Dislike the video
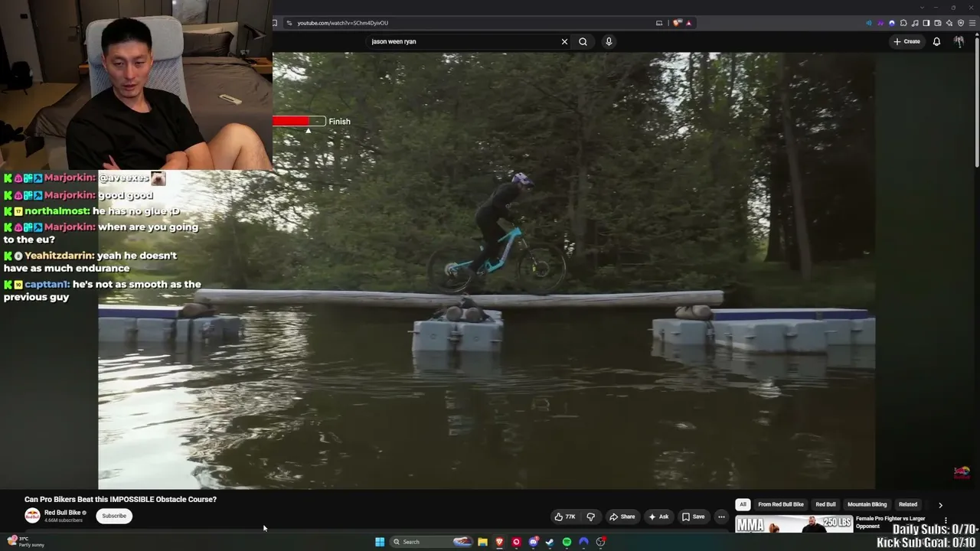Image resolution: width=980 pixels, height=551 pixels. pos(590,517)
